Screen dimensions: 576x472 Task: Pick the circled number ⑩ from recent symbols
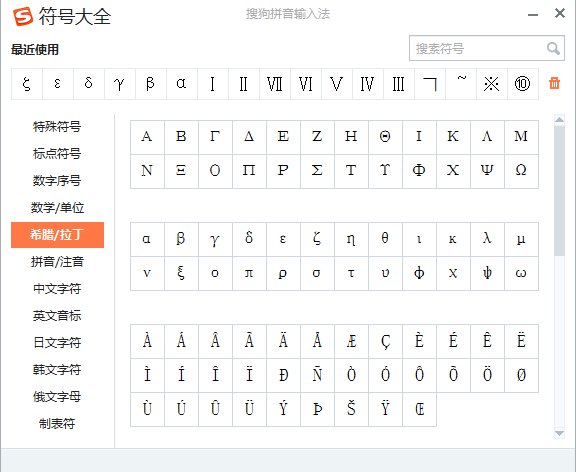tap(523, 84)
